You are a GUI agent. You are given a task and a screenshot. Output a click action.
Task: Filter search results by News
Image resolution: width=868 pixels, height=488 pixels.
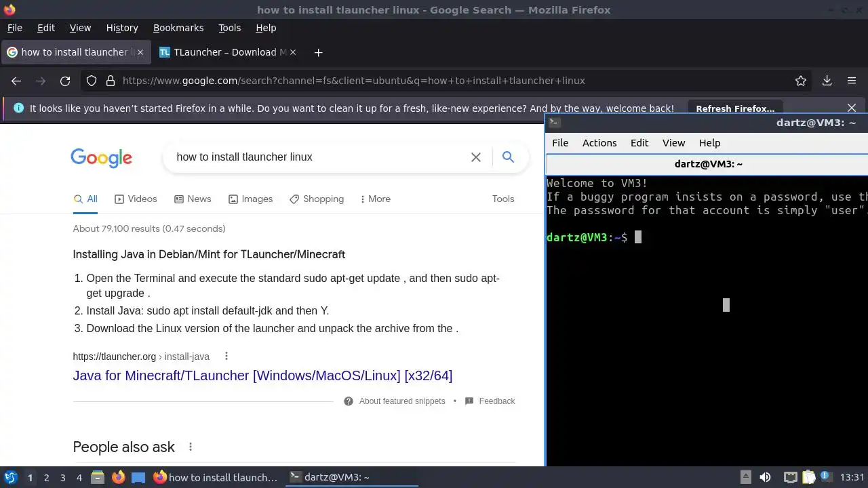193,199
